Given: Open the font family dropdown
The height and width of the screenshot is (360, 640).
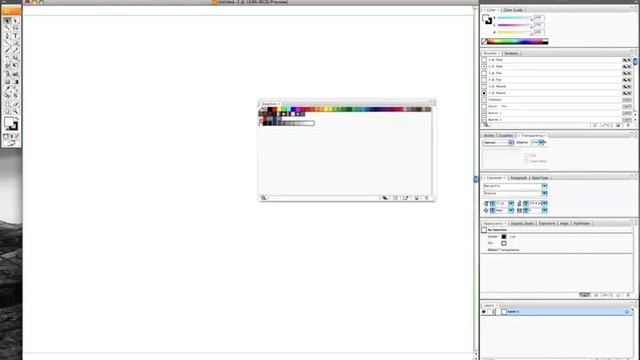Looking at the screenshot, I should (544, 186).
